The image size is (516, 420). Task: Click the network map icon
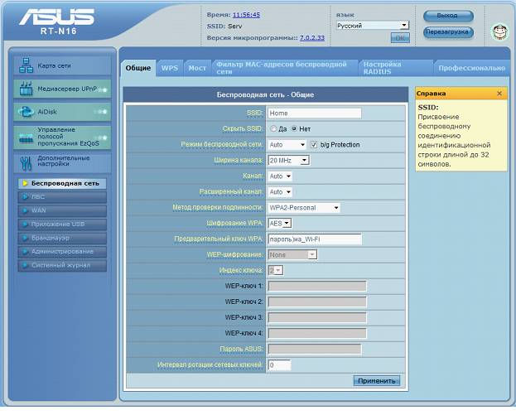(26, 65)
